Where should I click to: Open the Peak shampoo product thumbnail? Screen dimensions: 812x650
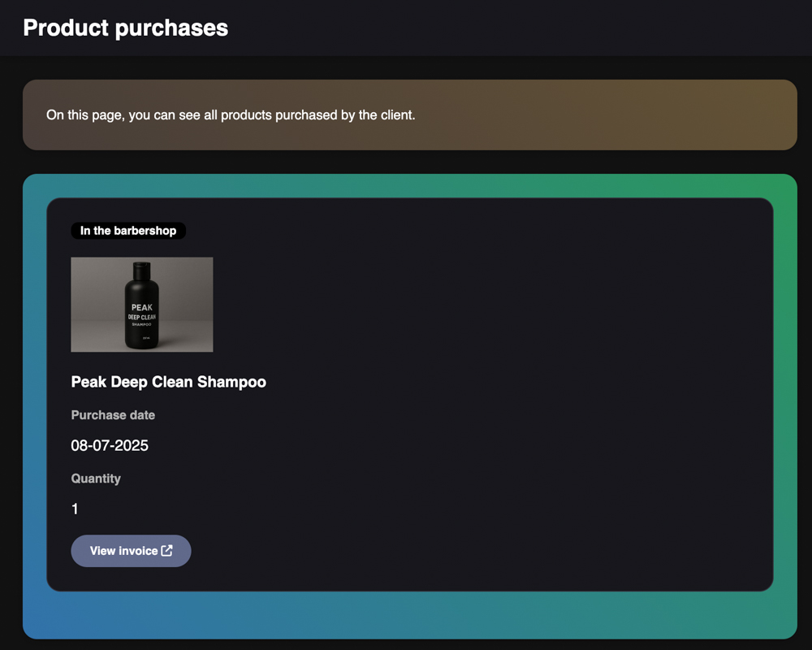tap(142, 305)
